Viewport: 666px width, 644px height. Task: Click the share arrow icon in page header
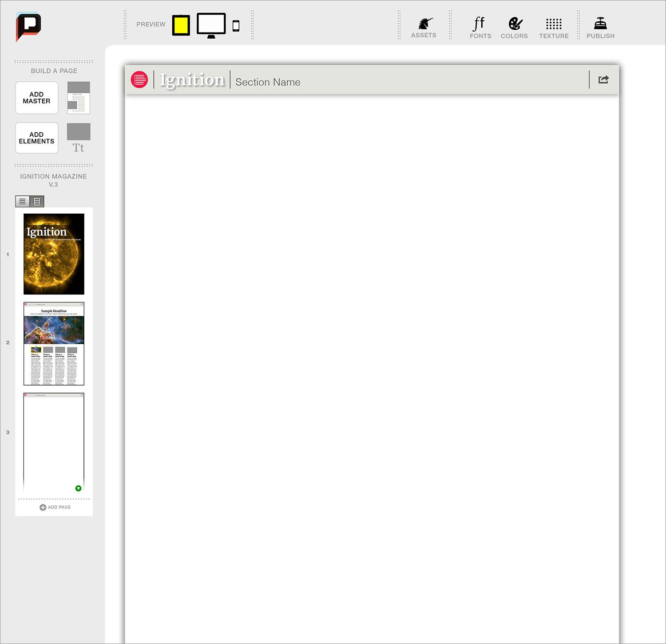[x=604, y=80]
